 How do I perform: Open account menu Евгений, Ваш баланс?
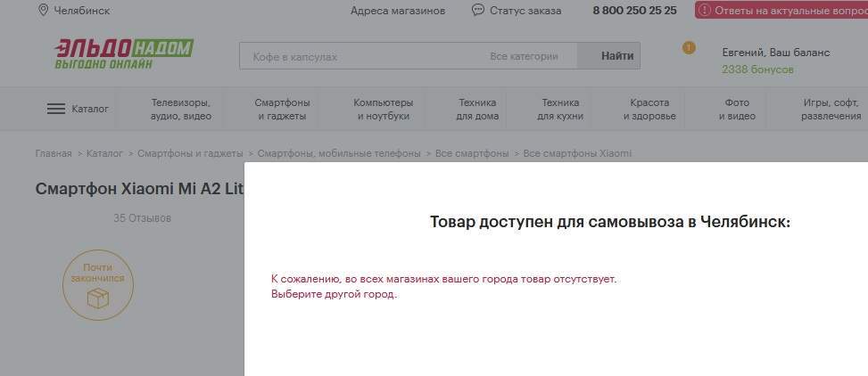[775, 53]
